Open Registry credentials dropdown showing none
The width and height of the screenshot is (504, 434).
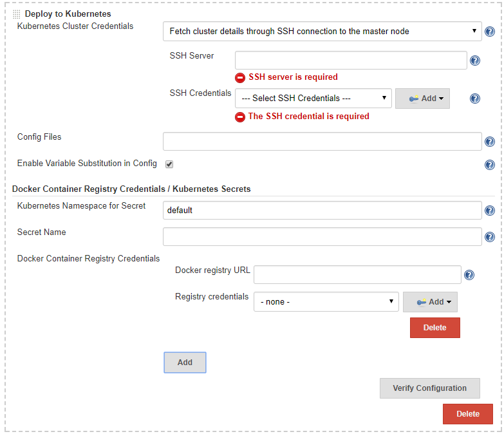pyautogui.click(x=326, y=301)
